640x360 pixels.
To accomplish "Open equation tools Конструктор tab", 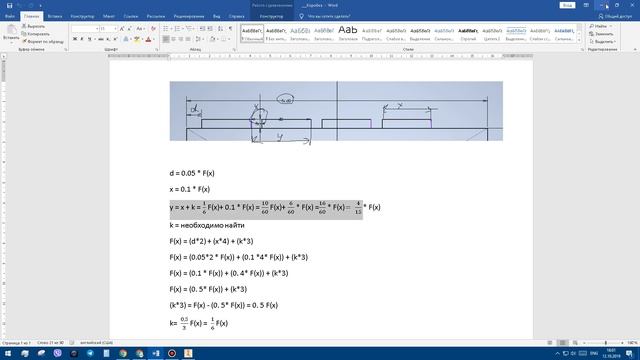I will (x=271, y=16).
